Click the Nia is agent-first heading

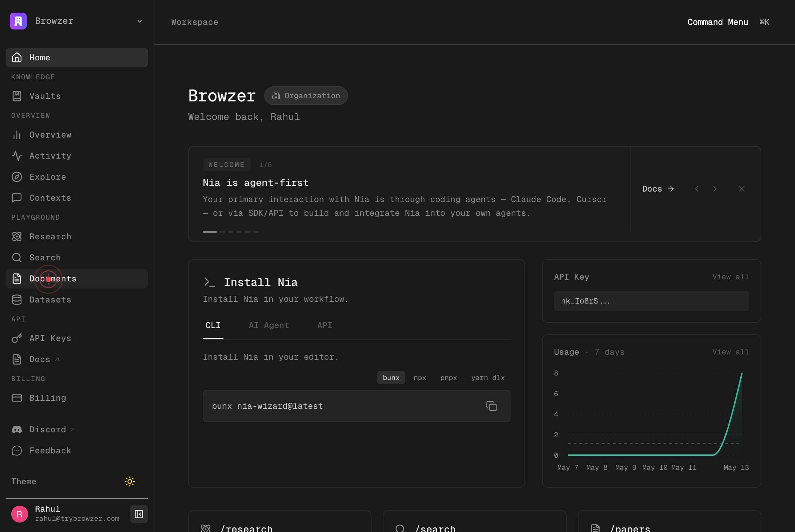click(x=256, y=183)
